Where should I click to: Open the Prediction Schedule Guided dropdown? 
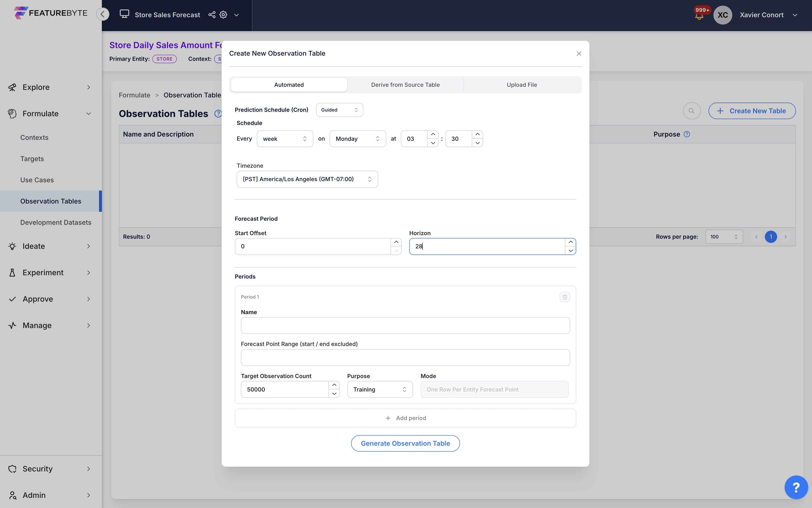pos(339,109)
